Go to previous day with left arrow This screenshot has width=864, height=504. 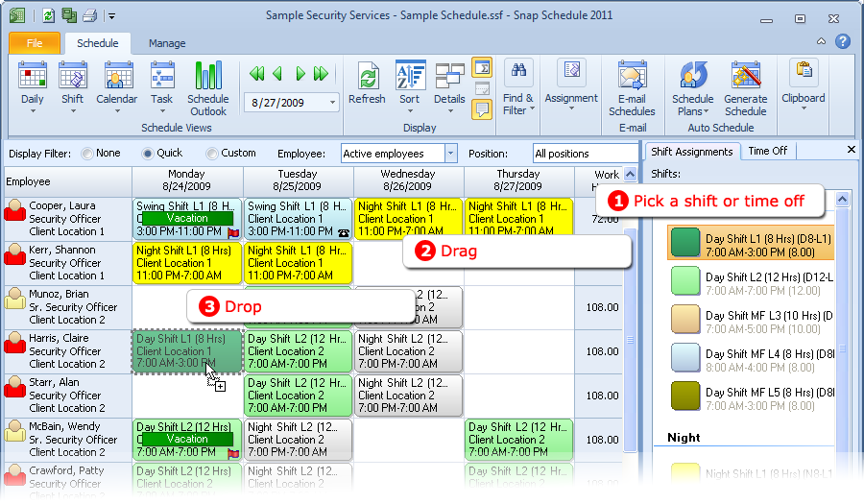click(x=277, y=73)
